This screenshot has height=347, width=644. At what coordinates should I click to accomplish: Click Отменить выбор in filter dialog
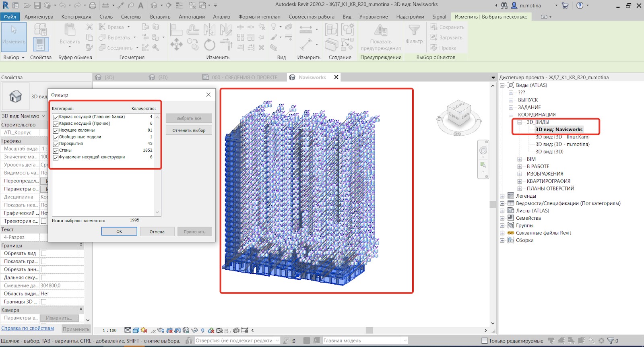point(189,130)
